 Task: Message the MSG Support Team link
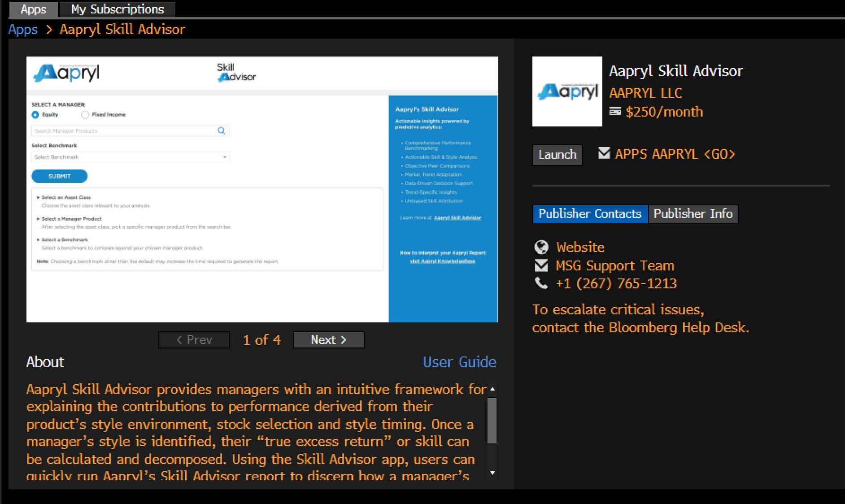[x=615, y=265]
